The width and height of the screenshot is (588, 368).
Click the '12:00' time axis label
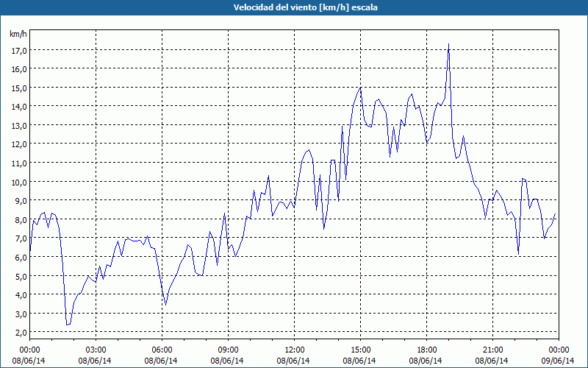pyautogui.click(x=295, y=350)
